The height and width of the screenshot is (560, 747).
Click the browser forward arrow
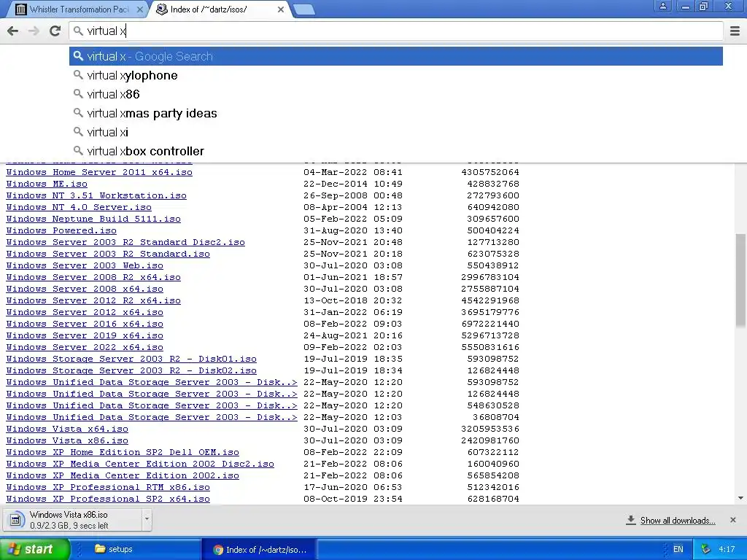pyautogui.click(x=34, y=31)
